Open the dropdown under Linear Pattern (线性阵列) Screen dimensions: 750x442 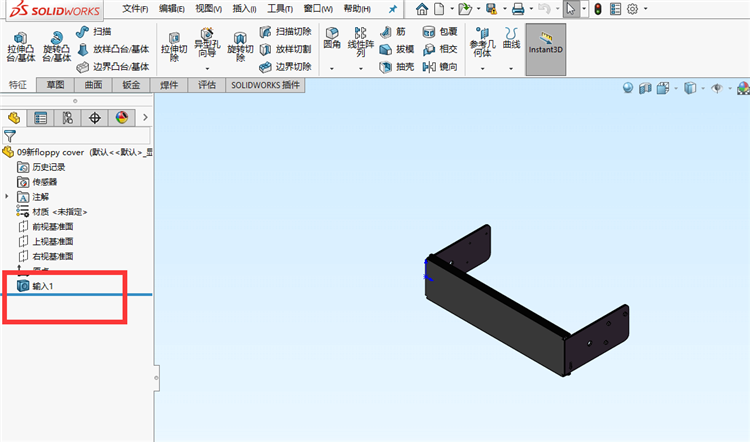click(x=361, y=68)
